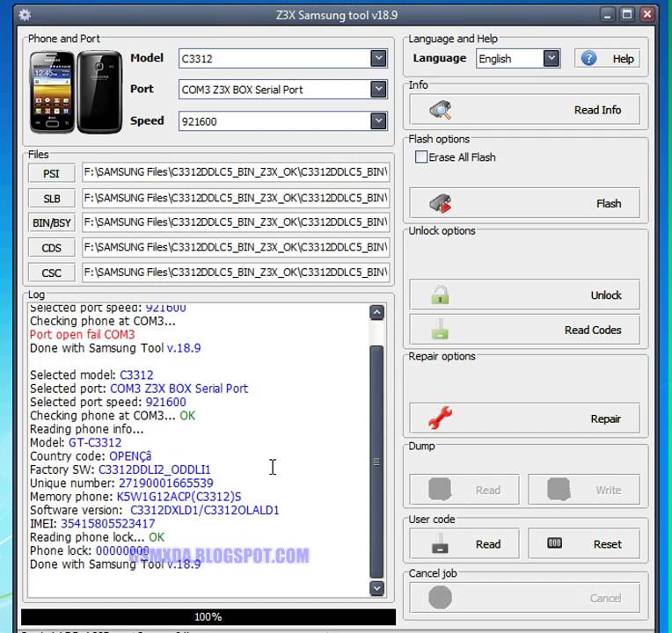The height and width of the screenshot is (633, 672).
Task: Maximize the Z3X Samsung tool window
Action: (627, 15)
